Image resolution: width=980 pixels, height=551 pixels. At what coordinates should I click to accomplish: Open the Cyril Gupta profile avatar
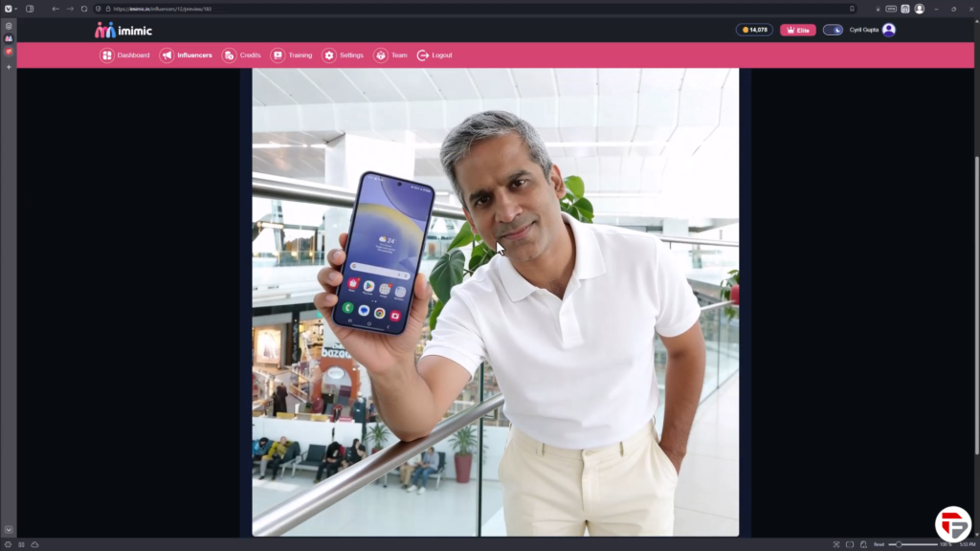click(x=889, y=30)
